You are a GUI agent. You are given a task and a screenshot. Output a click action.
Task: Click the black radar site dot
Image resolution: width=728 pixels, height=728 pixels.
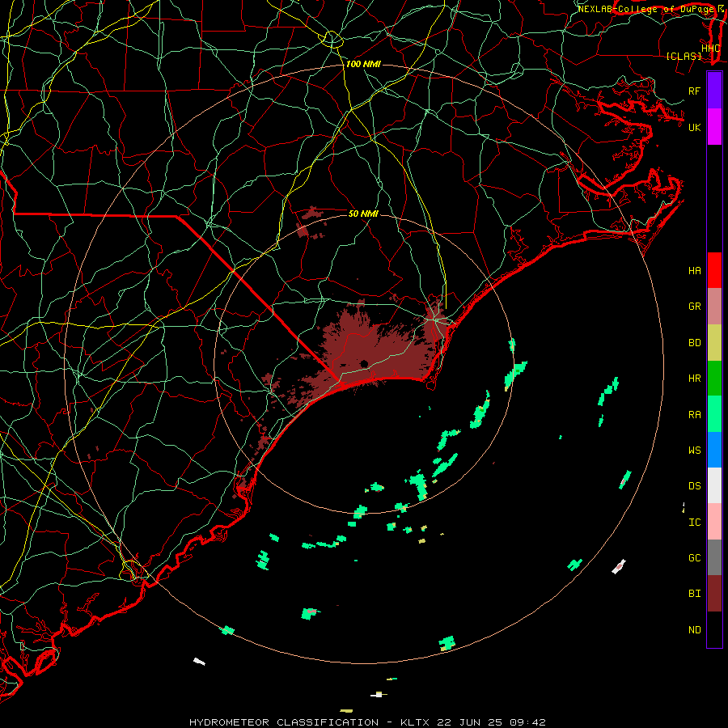tap(365, 364)
